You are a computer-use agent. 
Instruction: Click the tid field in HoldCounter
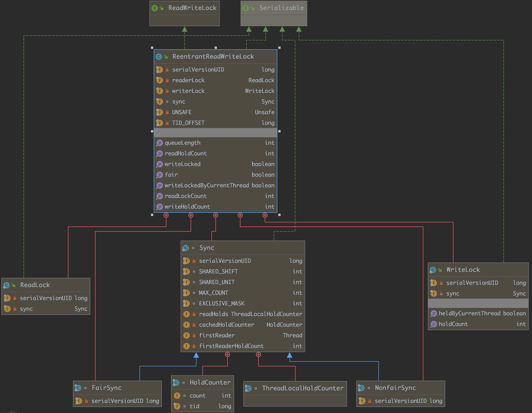(x=194, y=407)
